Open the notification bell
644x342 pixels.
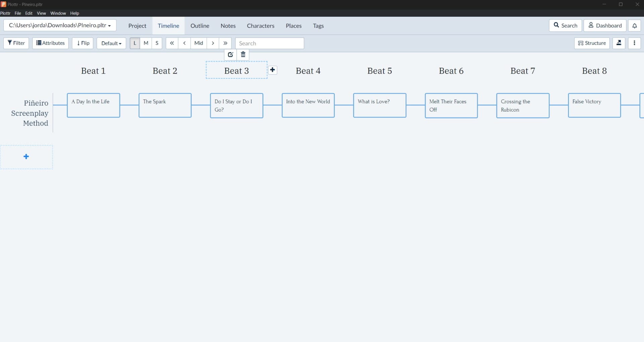click(634, 25)
